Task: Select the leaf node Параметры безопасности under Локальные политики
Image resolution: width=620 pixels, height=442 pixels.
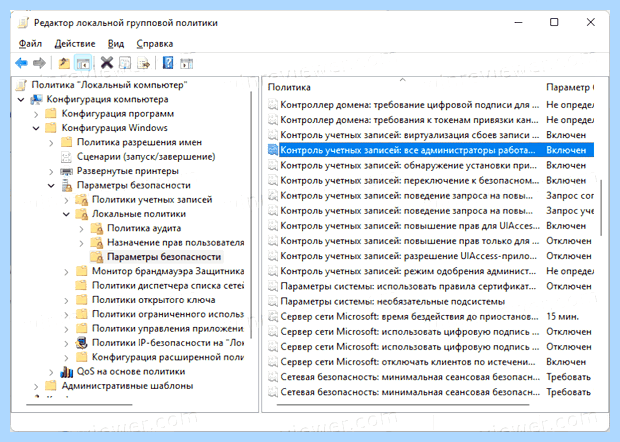Action: [x=164, y=257]
